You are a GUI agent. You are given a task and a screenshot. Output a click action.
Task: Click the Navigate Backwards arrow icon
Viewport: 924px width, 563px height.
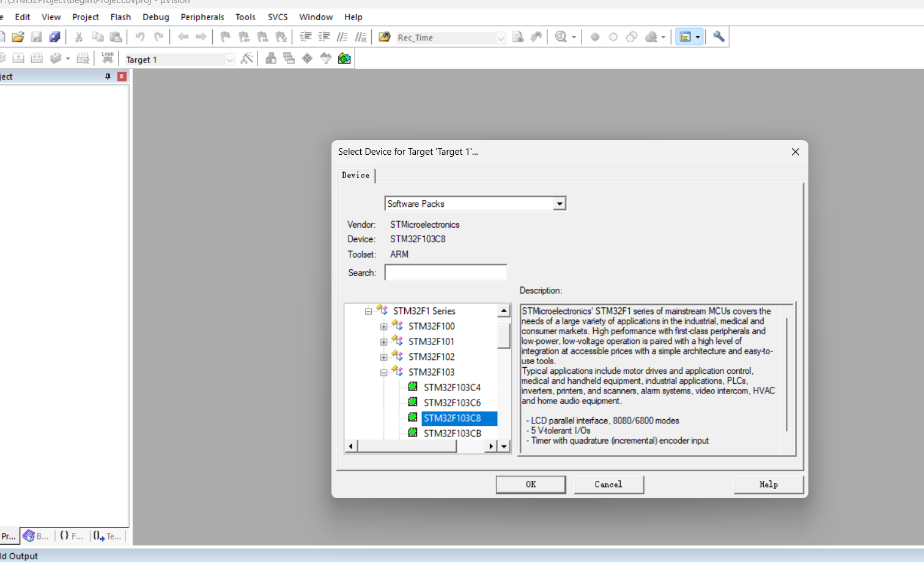point(183,37)
